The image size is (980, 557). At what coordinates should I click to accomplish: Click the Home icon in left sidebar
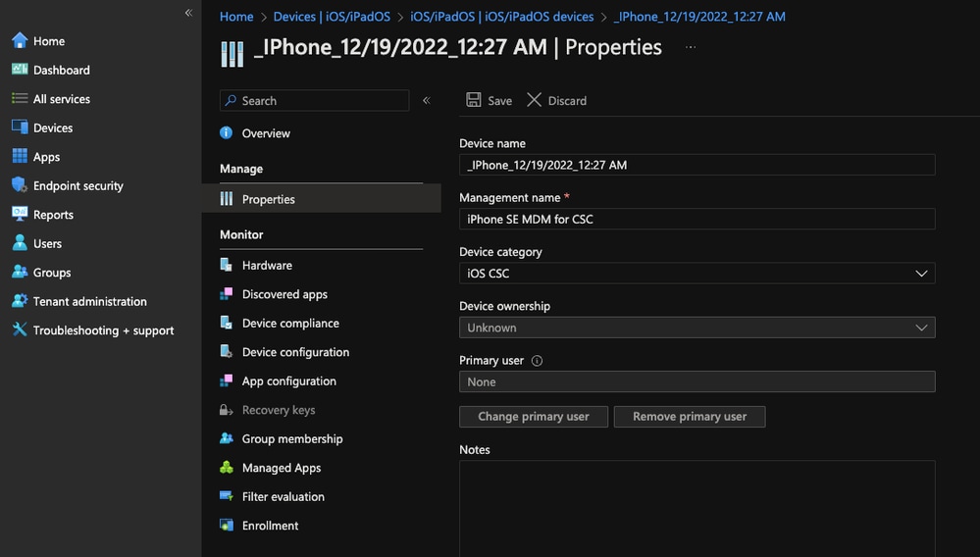point(20,41)
